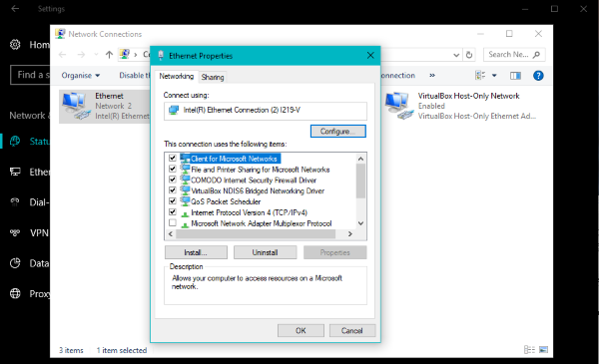Close the Ethernet Properties dialog
Screen dimensions: 599x364
(x=370, y=56)
